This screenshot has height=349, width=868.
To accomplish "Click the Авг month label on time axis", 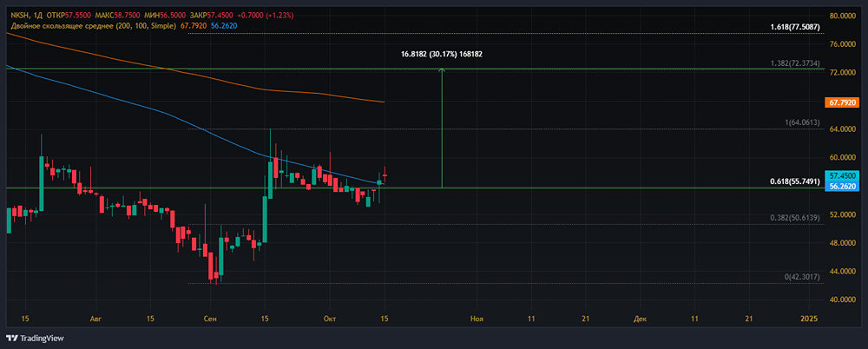I will pos(95,319).
